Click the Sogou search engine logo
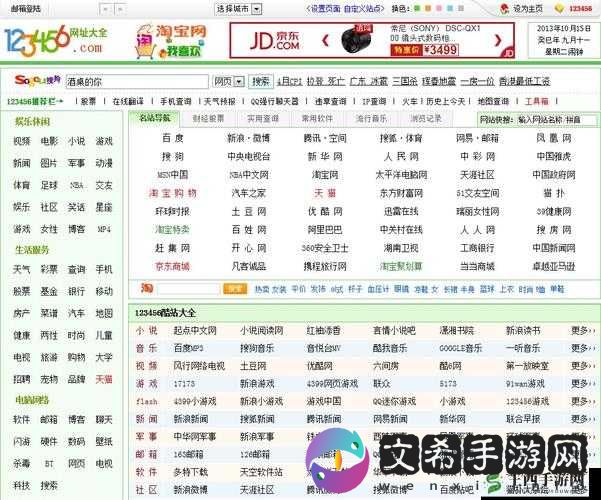Screen dimensions: 601x500 tap(38, 81)
